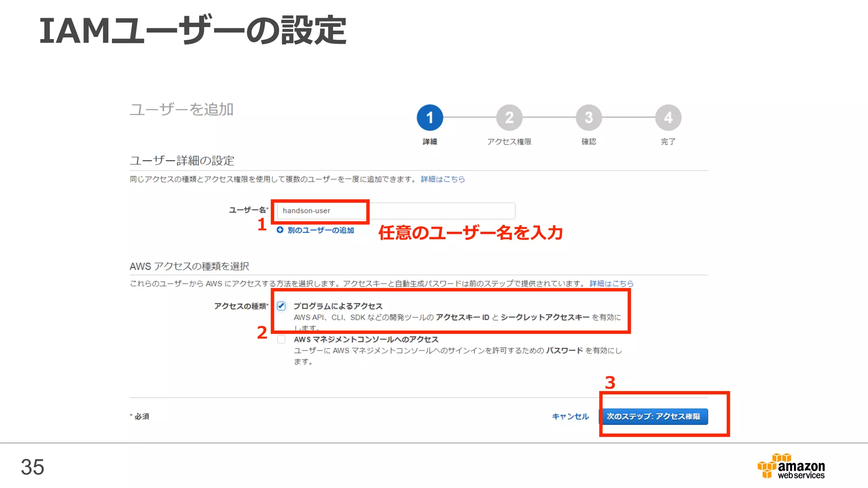
Task: Click the 確認 step label text
Action: click(x=589, y=141)
